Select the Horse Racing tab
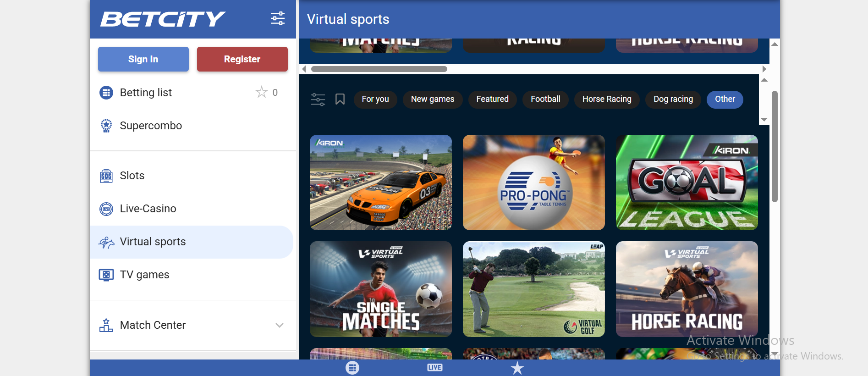868x376 pixels. (x=607, y=100)
